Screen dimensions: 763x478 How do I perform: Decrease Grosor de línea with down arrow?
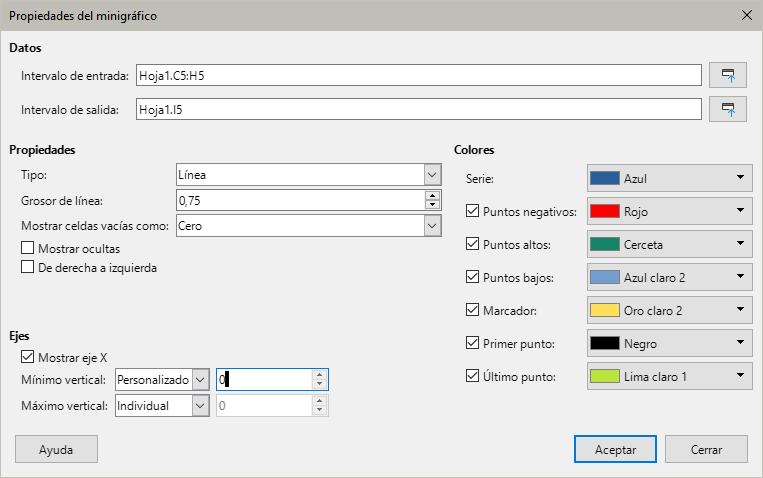point(432,206)
